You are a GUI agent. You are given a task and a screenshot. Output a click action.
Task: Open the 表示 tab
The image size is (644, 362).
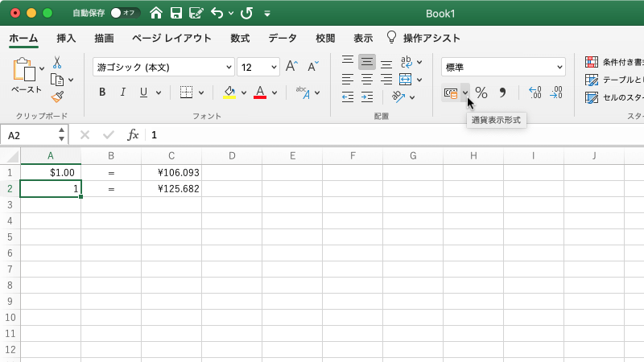(363, 38)
